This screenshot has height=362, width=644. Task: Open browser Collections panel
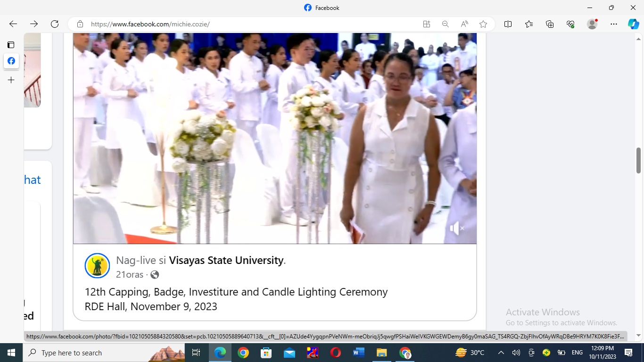tap(550, 24)
